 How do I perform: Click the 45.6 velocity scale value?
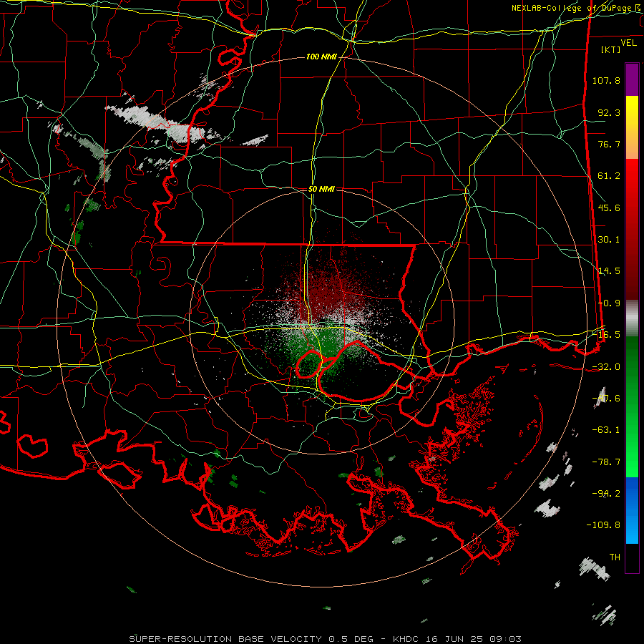(609, 208)
